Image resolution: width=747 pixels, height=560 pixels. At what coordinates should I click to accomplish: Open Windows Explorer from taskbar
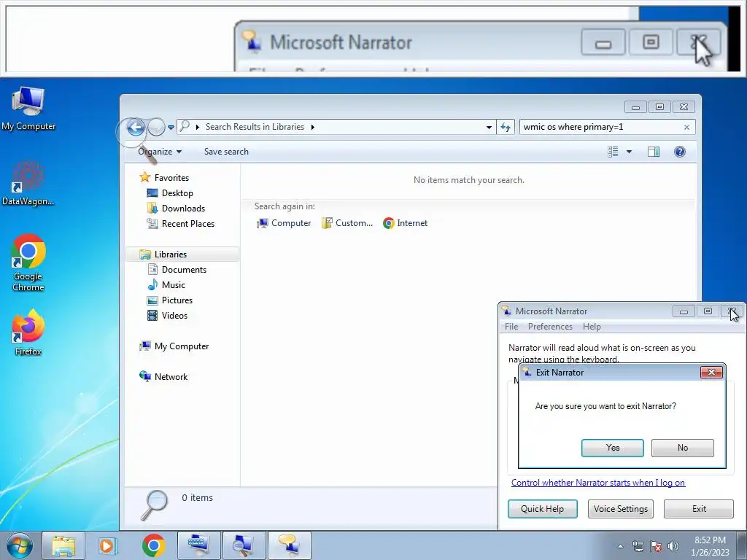pos(63,545)
